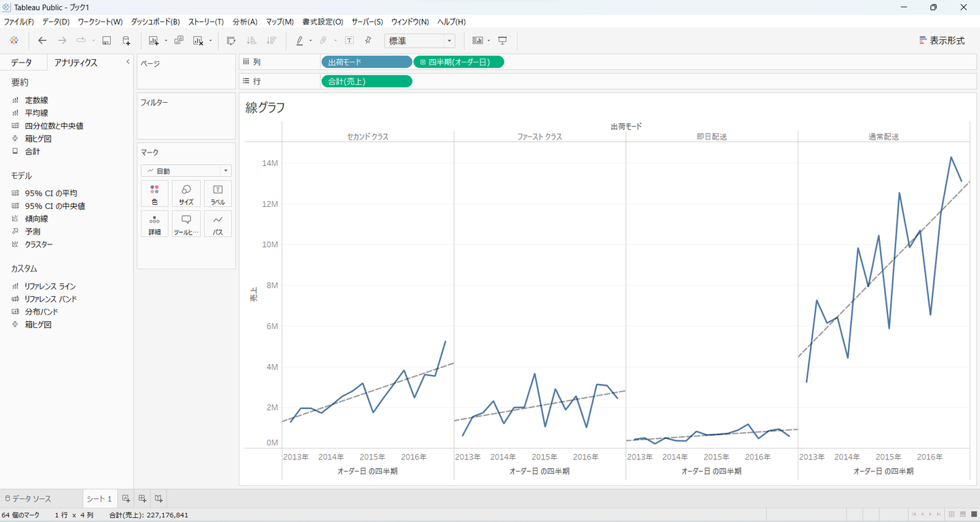The width and height of the screenshot is (980, 522).
Task: Click the 出荷モード pill on columns shelf
Action: point(366,62)
